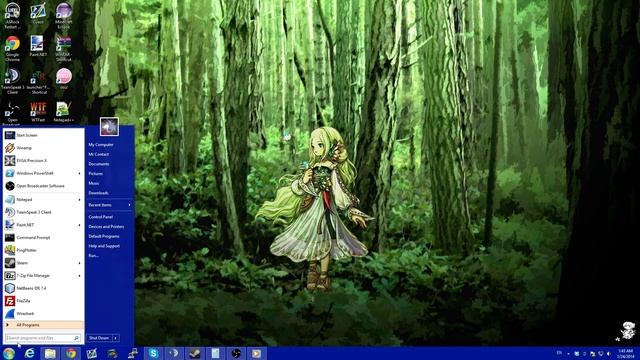Click the search magnifier icon

tap(76, 338)
